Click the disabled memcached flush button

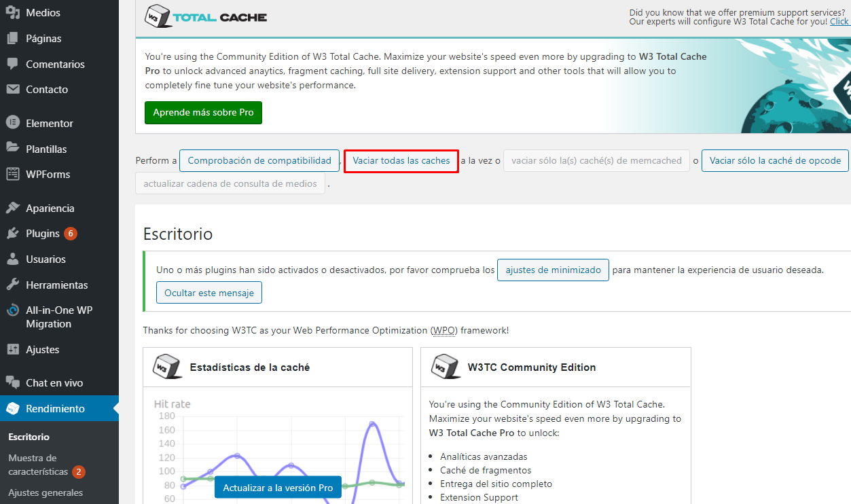(596, 161)
